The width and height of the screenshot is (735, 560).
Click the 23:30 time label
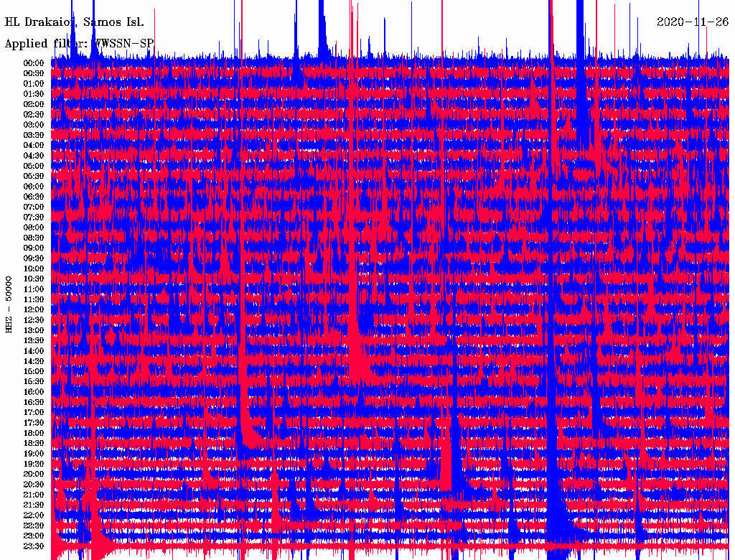(34, 546)
